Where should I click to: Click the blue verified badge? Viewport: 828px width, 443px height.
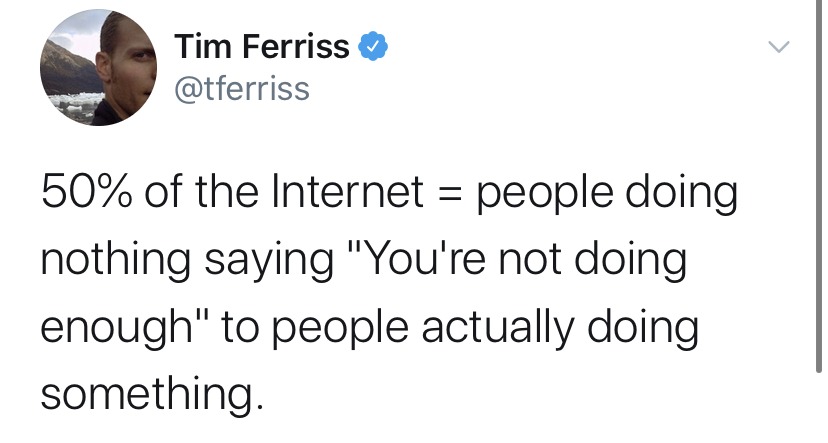(375, 46)
